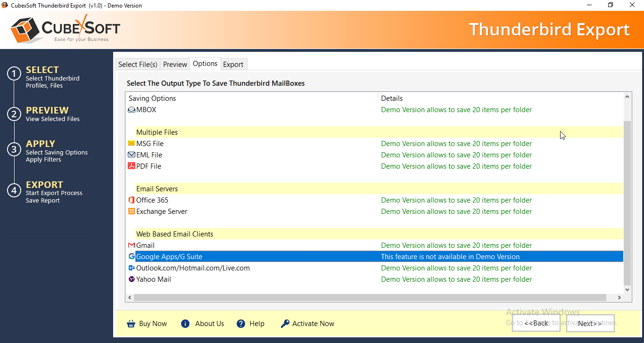Click the <<Back button
The height and width of the screenshot is (343, 644).
[537, 323]
